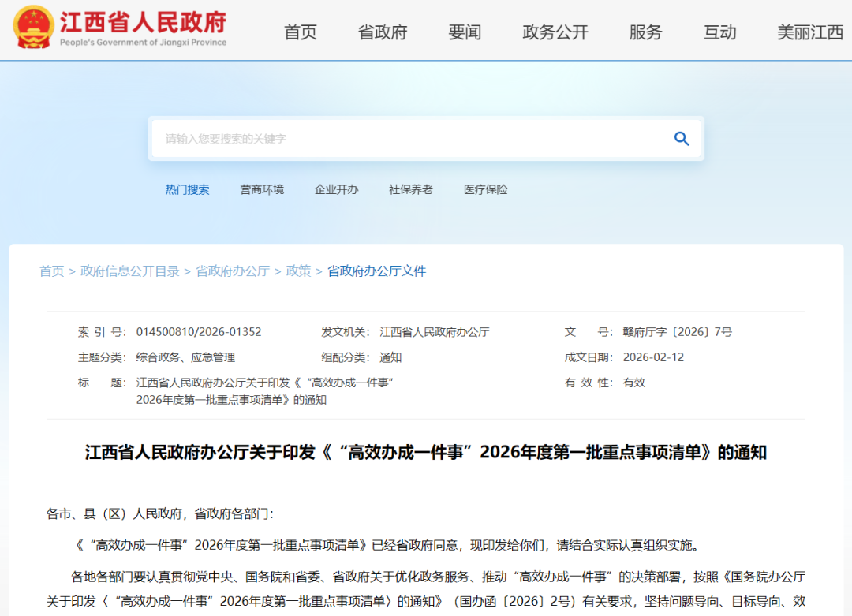Viewport: 852px width, 616px height.
Task: Select 互动 in the navigation bar
Action: coord(719,32)
